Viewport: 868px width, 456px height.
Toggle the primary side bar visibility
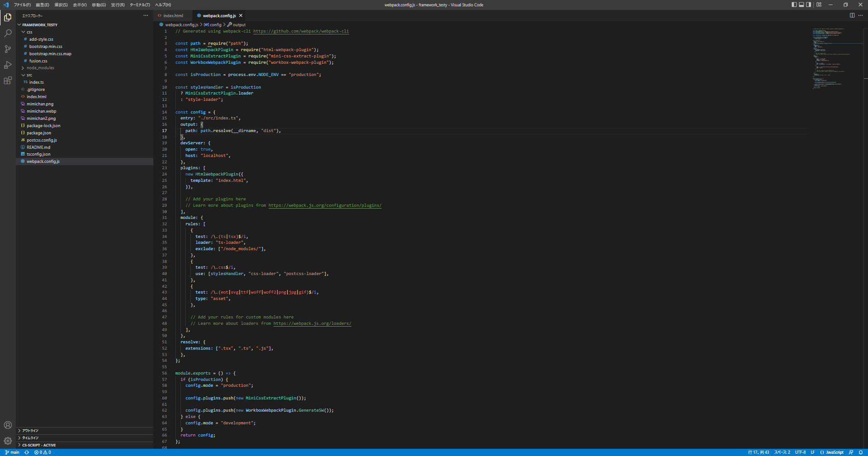(x=794, y=5)
